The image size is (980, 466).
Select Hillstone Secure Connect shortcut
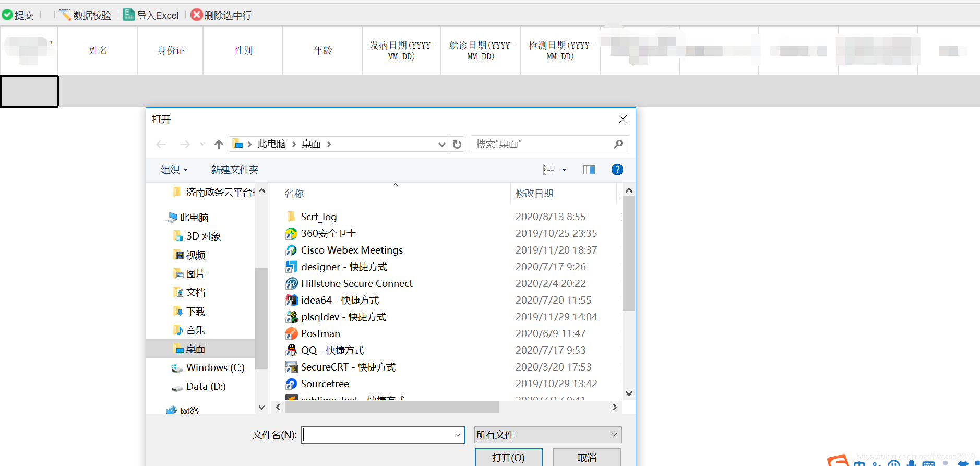pyautogui.click(x=349, y=283)
